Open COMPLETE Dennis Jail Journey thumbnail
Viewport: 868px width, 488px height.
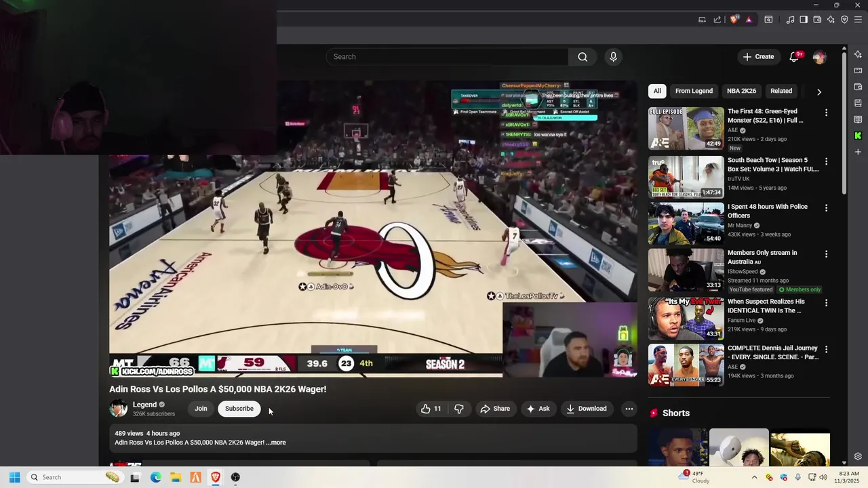pyautogui.click(x=686, y=365)
